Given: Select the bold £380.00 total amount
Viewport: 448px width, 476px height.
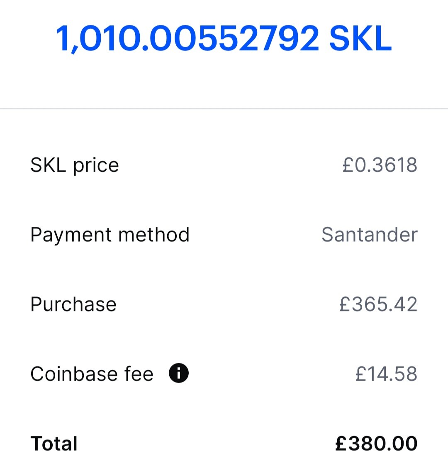Looking at the screenshot, I should [x=376, y=444].
